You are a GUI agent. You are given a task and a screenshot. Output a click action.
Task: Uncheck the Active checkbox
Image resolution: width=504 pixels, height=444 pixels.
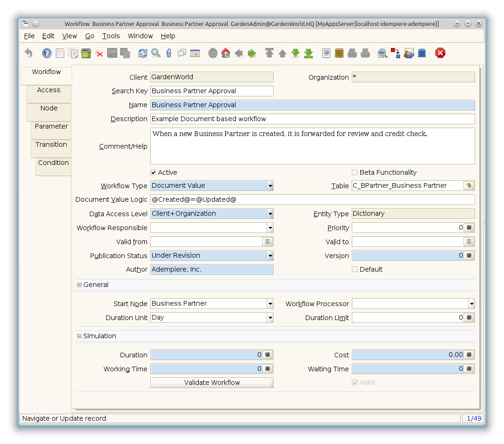click(x=154, y=172)
